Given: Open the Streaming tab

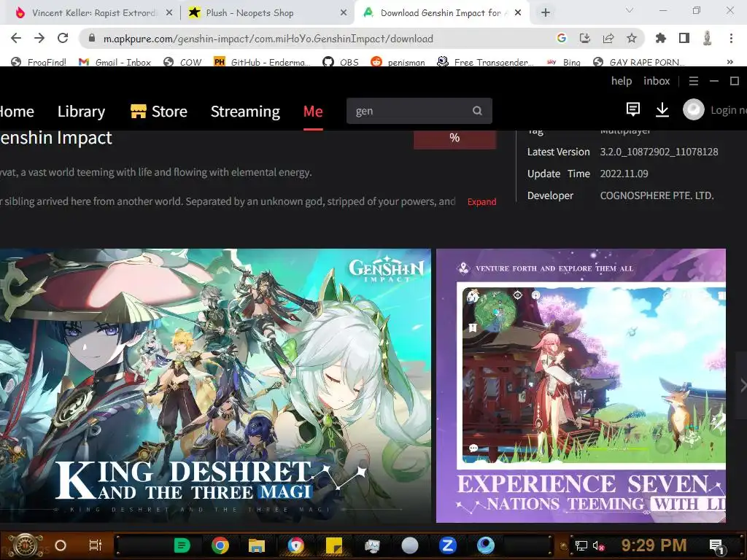Looking at the screenshot, I should pos(245,112).
